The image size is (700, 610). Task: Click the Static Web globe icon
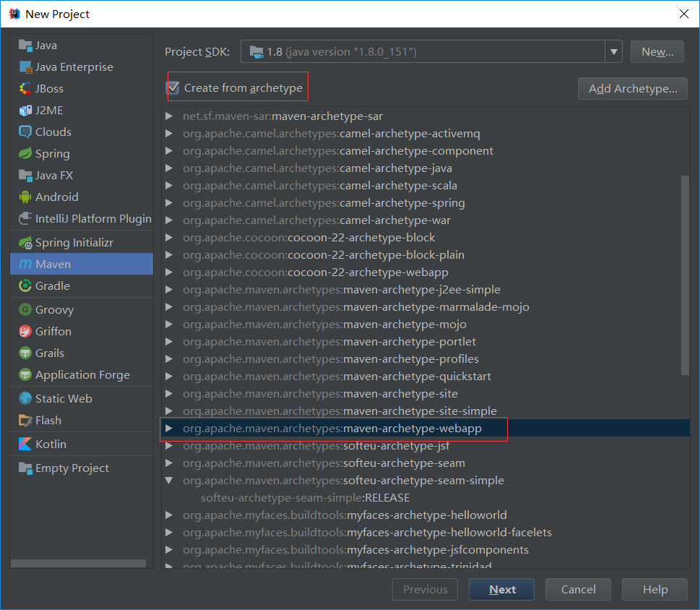tap(25, 398)
